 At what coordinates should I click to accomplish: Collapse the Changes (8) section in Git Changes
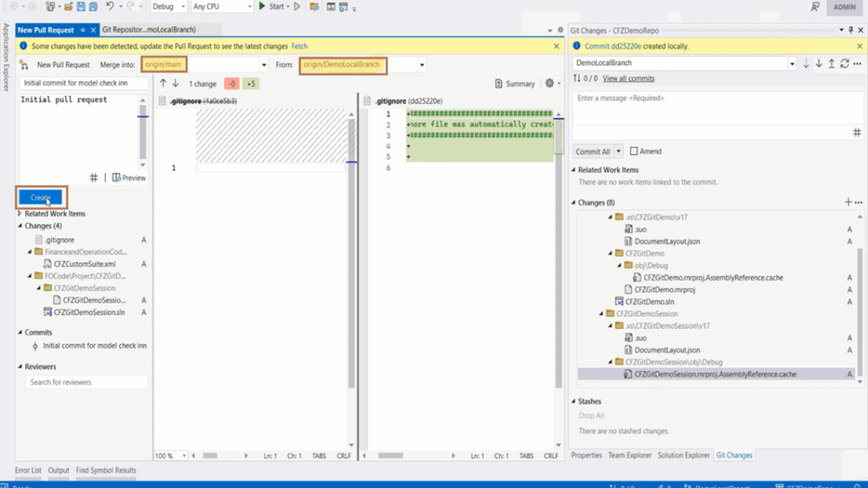[x=574, y=202]
